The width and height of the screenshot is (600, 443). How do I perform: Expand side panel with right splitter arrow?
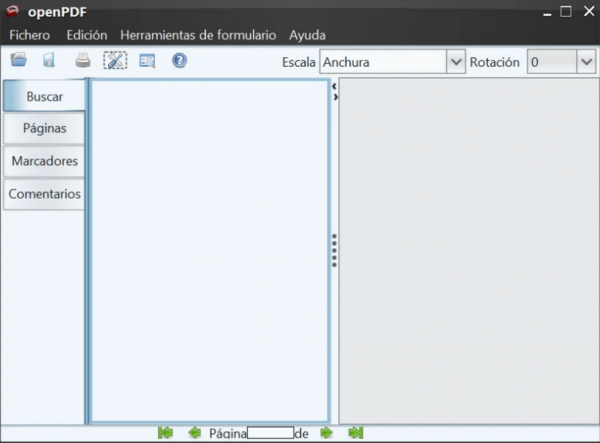pyautogui.click(x=335, y=97)
